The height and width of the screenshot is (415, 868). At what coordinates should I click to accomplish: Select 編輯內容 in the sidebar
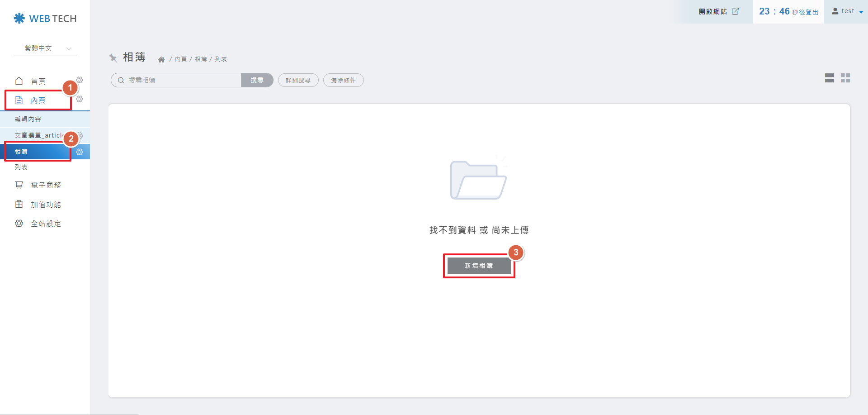click(28, 119)
